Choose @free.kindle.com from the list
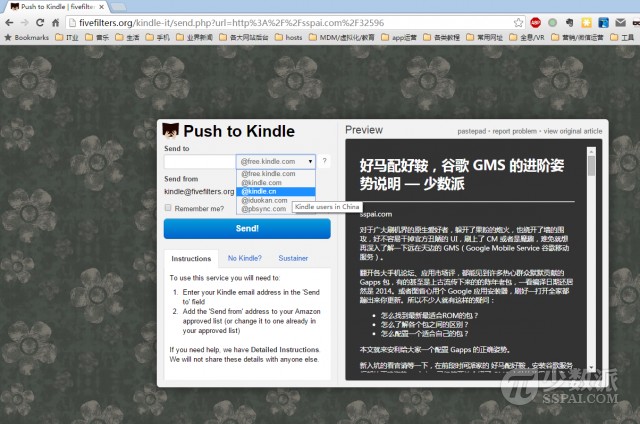This screenshot has width=640, height=424. coord(276,173)
